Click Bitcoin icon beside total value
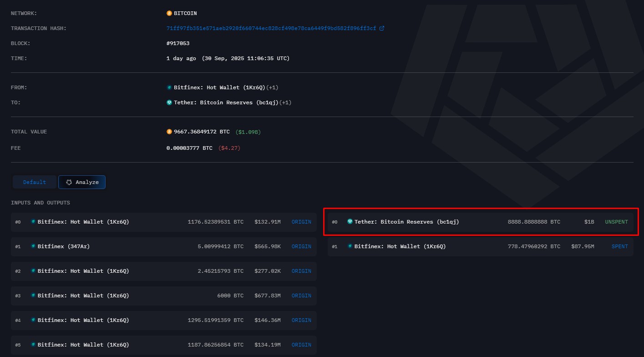Image resolution: width=644 pixels, height=357 pixels. 169,132
